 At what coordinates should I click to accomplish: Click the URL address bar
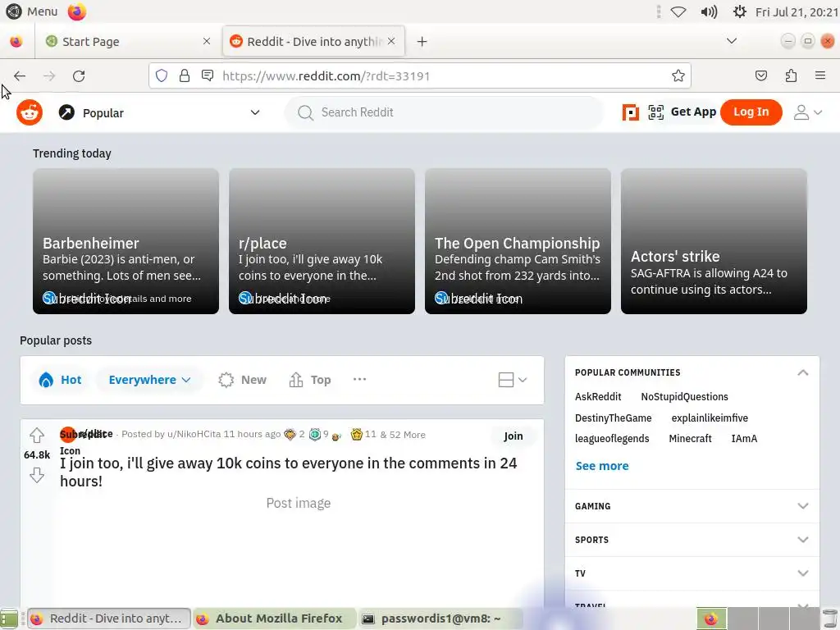click(420, 75)
